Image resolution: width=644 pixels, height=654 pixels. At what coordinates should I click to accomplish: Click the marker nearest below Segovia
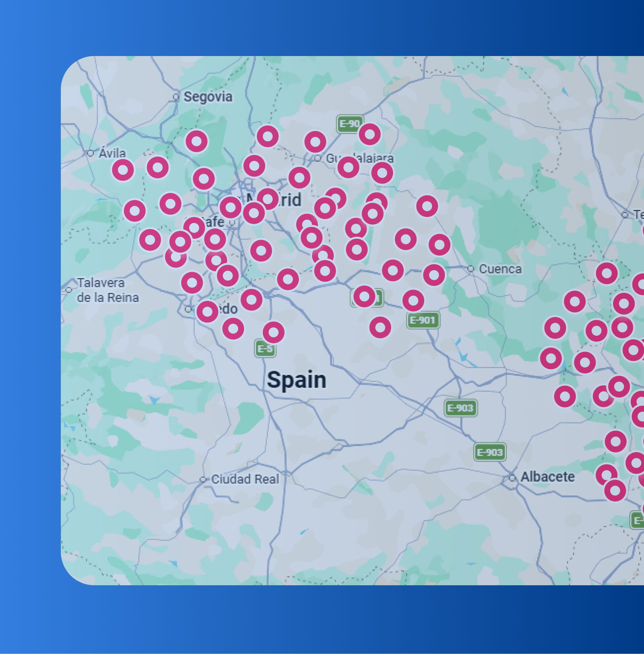point(197,141)
